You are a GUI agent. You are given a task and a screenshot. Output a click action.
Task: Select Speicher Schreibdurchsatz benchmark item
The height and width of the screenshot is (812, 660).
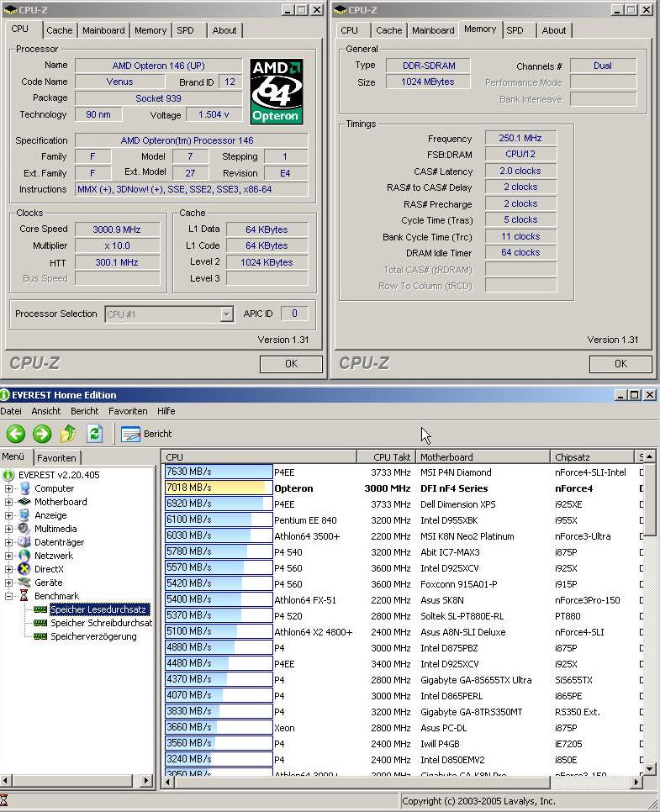point(101,623)
